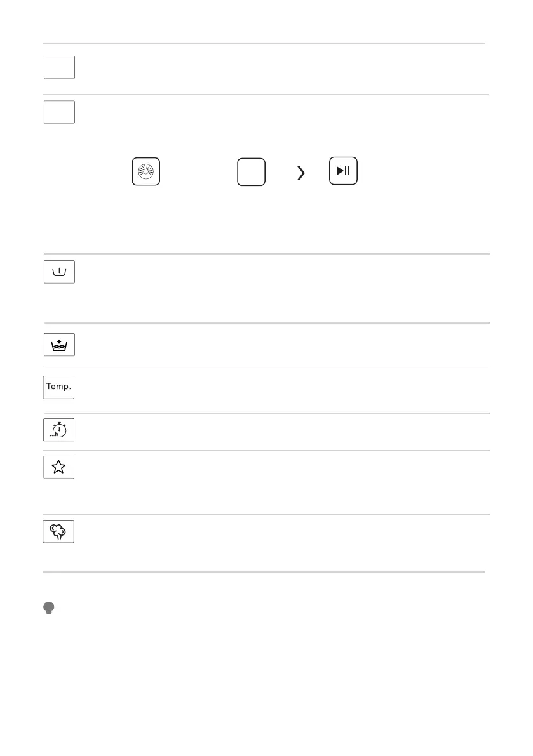The width and height of the screenshot is (533, 756).
Task: Tap the steam cloud icon
Action: (59, 531)
